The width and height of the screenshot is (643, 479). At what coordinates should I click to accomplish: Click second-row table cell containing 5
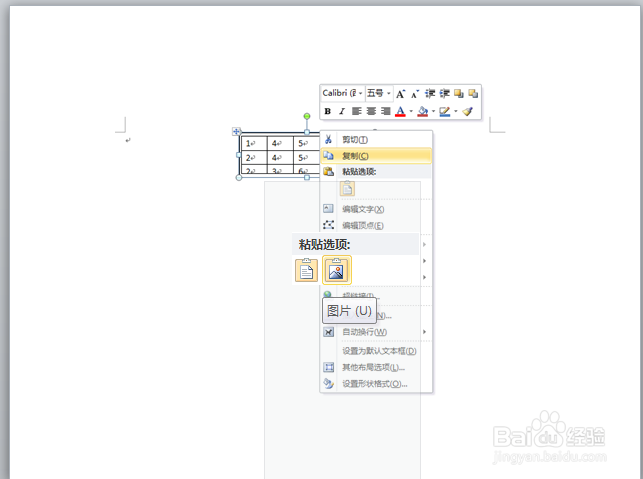pyautogui.click(x=306, y=157)
